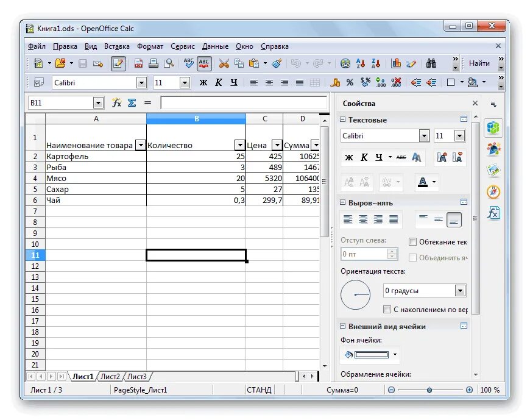Apply Currency number format icon
This screenshot has height=420, width=530.
[x=335, y=82]
